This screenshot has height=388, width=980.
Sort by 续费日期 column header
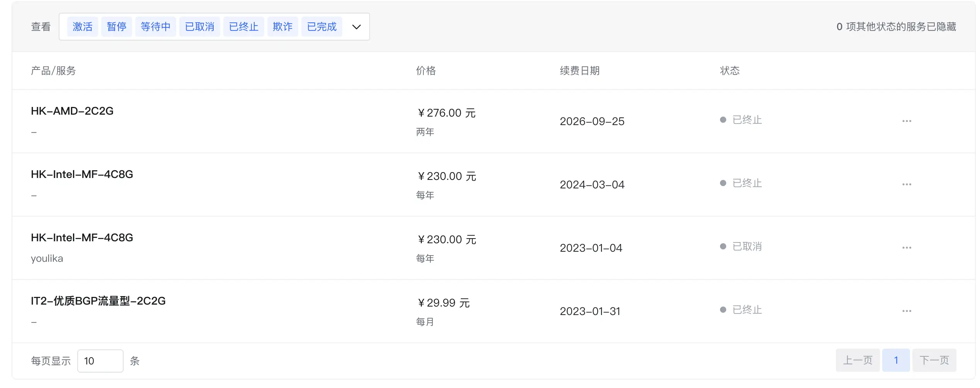[580, 71]
